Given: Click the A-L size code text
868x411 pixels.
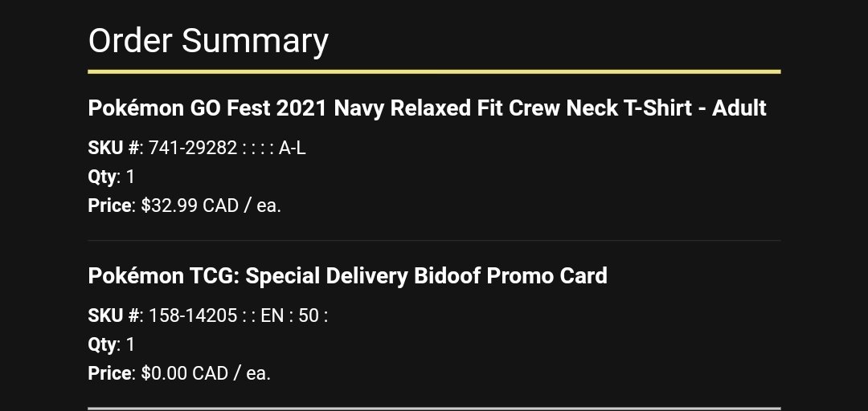Looking at the screenshot, I should coord(292,149).
